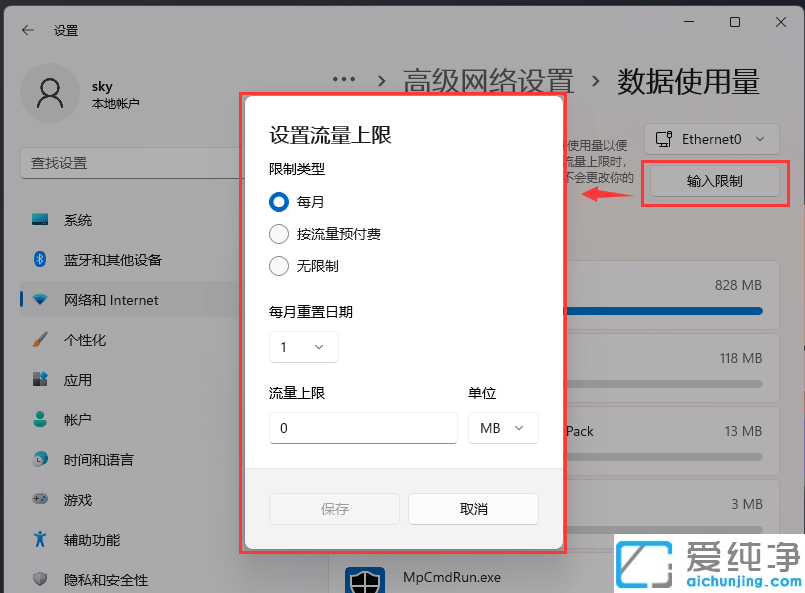Open 辅助功能 accessibility icon
The image size is (805, 593).
pos(41,539)
